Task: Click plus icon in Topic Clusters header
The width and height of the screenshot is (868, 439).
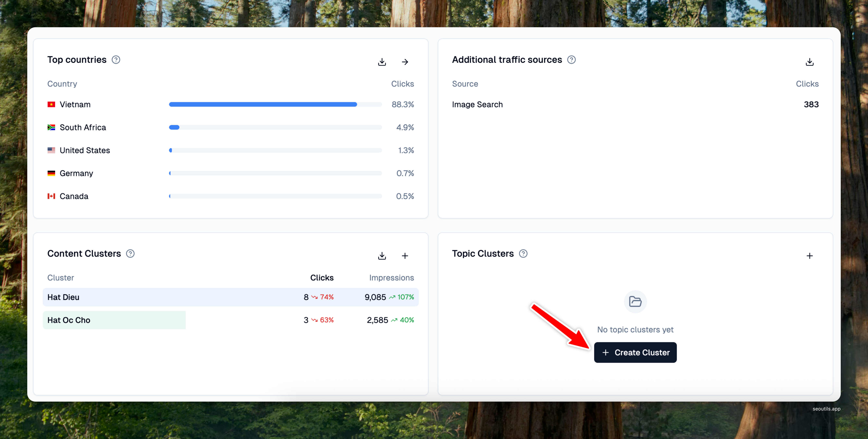Action: click(809, 256)
